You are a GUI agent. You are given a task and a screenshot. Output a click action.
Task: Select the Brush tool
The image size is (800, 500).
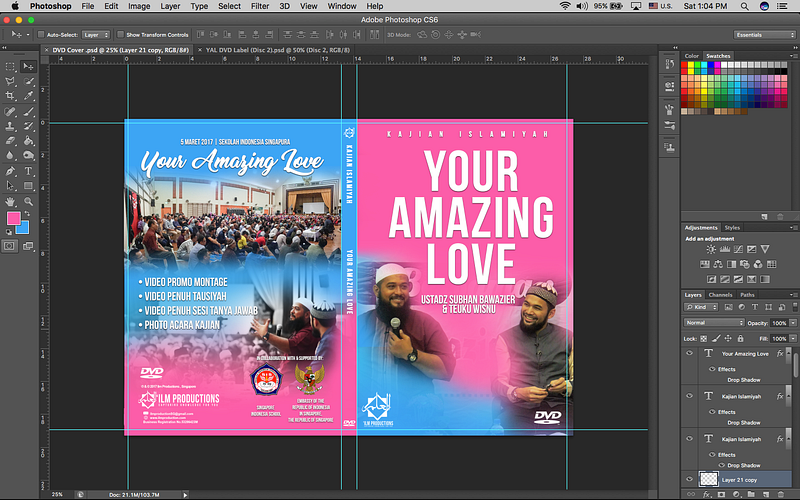(29, 111)
